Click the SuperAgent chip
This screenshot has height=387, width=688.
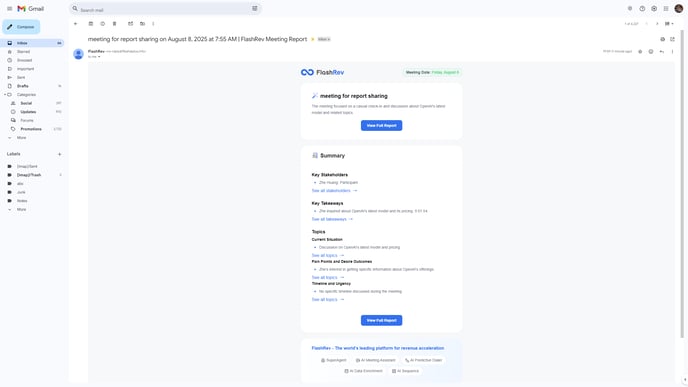(x=333, y=360)
